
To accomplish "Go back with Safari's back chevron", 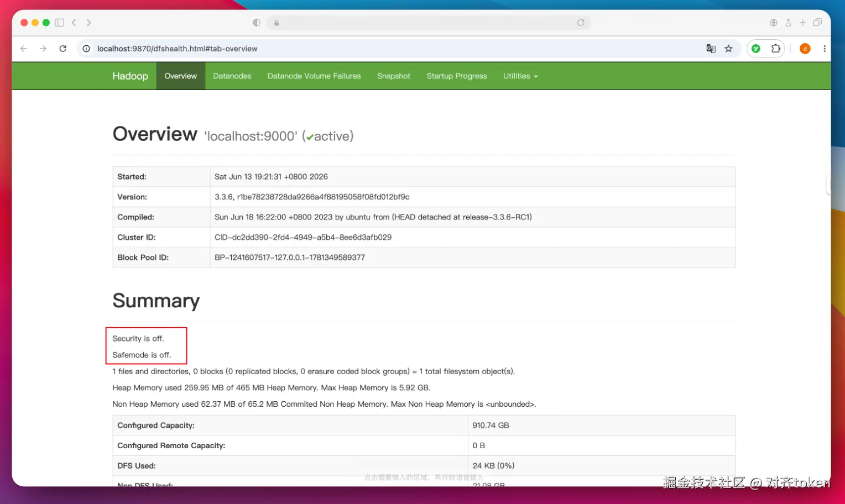I will tap(74, 23).
